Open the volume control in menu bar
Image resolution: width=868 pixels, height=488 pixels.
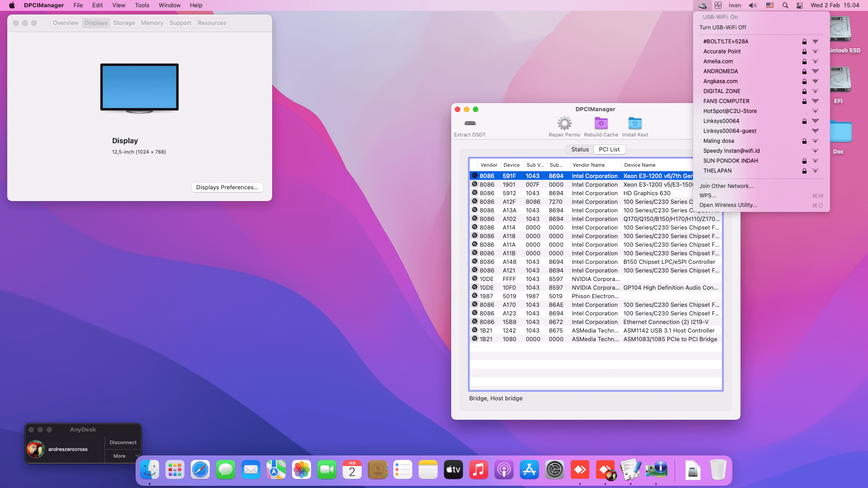[x=753, y=5]
